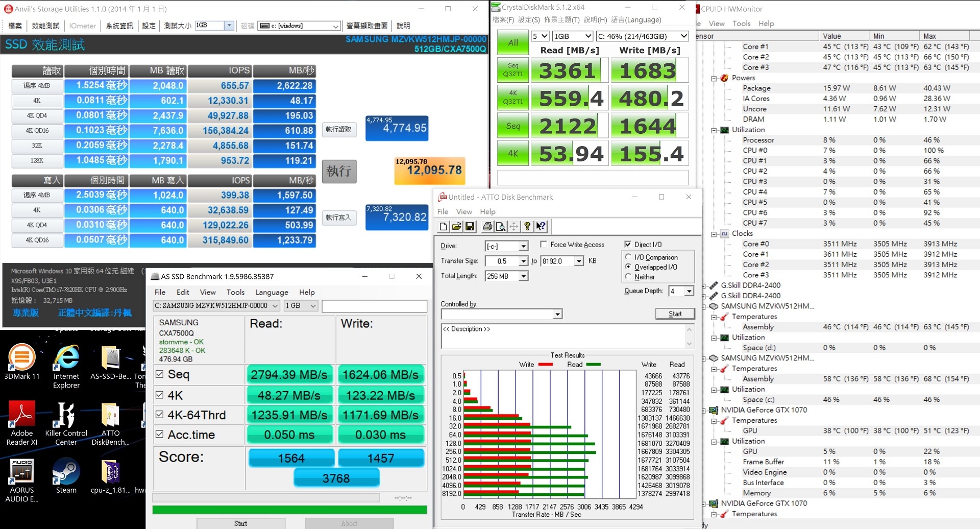Uncheck the 4K-64Thrd checkbox in AS SSD
Screen dimensions: 980x529
160,415
